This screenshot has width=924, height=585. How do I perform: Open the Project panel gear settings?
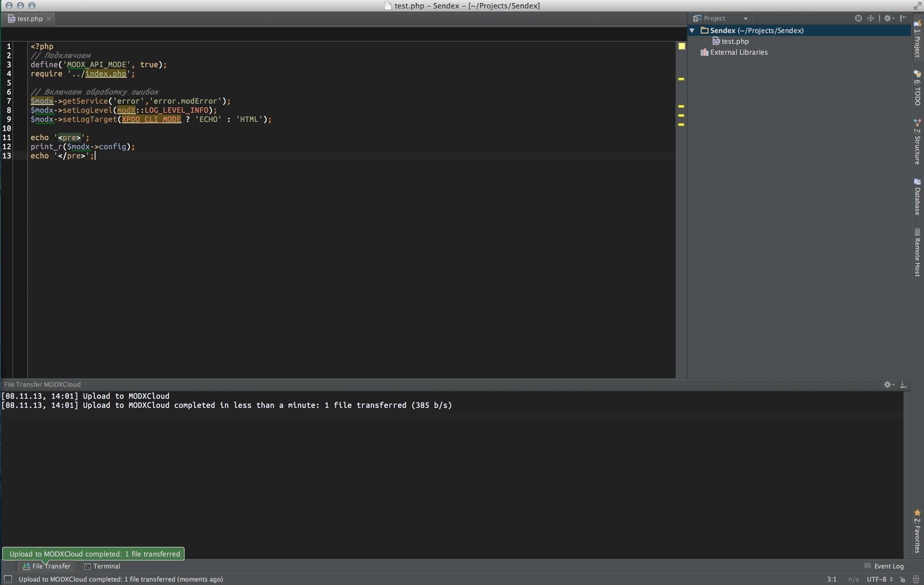pyautogui.click(x=888, y=18)
